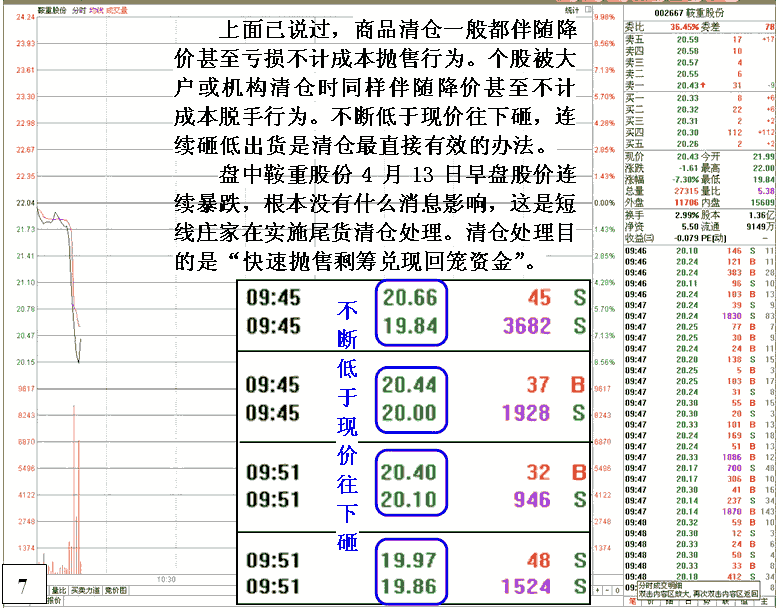Image resolution: width=783 pixels, height=614 pixels.
Task: Click the 量比 value 5.38
Action: click(766, 191)
